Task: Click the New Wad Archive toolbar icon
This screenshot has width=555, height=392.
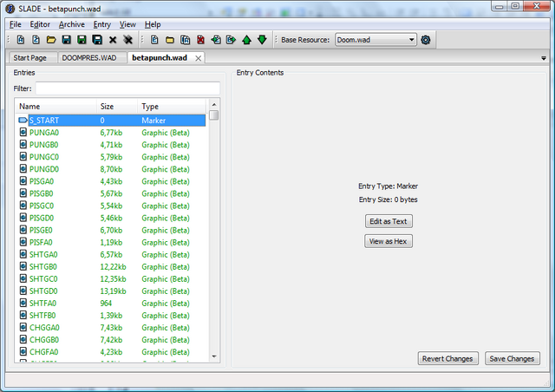Action: [21, 40]
